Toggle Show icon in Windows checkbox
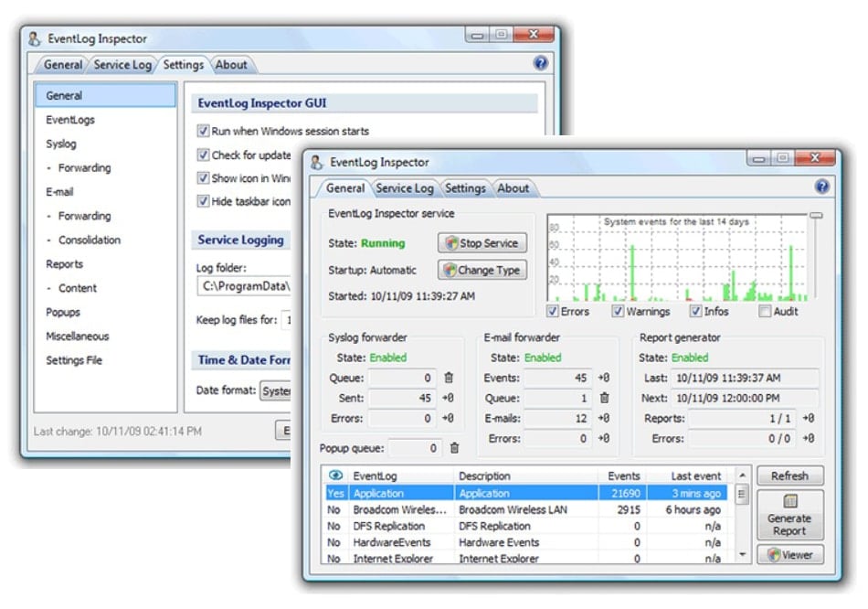This screenshot has height=609, width=868. pyautogui.click(x=203, y=178)
